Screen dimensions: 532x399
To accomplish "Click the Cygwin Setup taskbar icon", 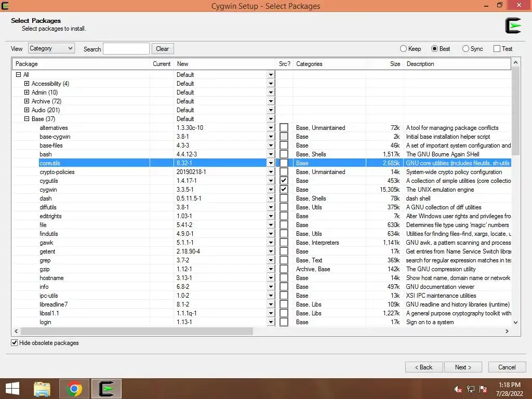I will pyautogui.click(x=107, y=389).
